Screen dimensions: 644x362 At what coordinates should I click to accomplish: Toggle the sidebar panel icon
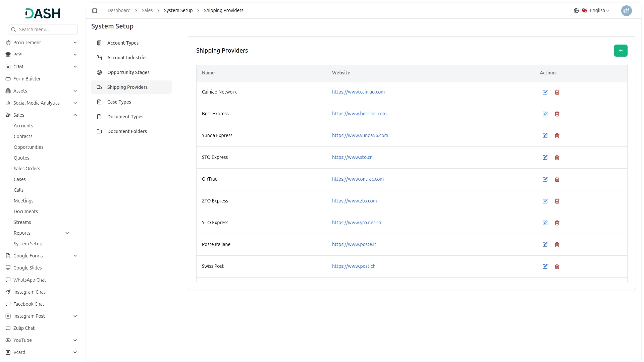click(x=95, y=11)
